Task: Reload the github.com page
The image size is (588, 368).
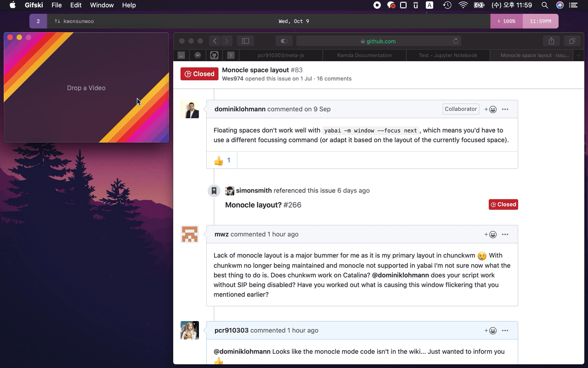Action: [455, 41]
